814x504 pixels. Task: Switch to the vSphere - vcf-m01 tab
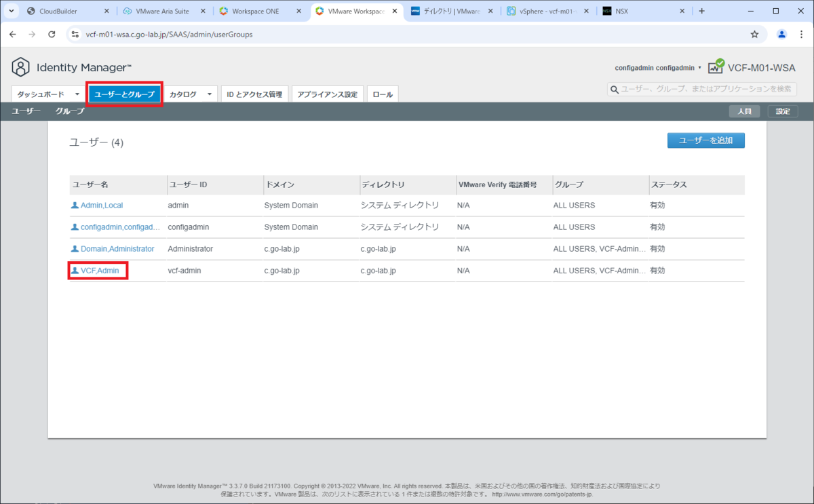(548, 11)
